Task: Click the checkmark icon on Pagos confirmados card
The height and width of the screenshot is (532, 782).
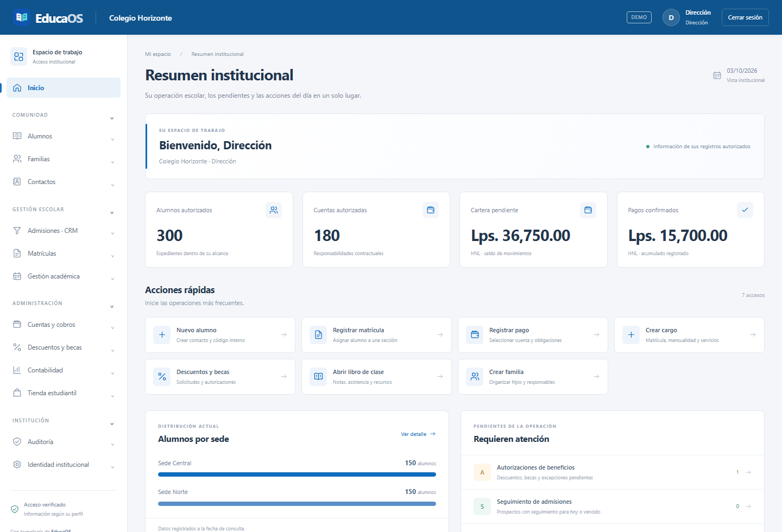Action: point(745,210)
